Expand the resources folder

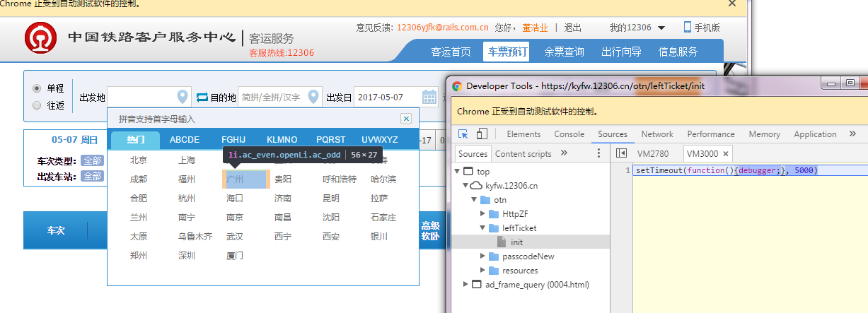pyautogui.click(x=483, y=271)
